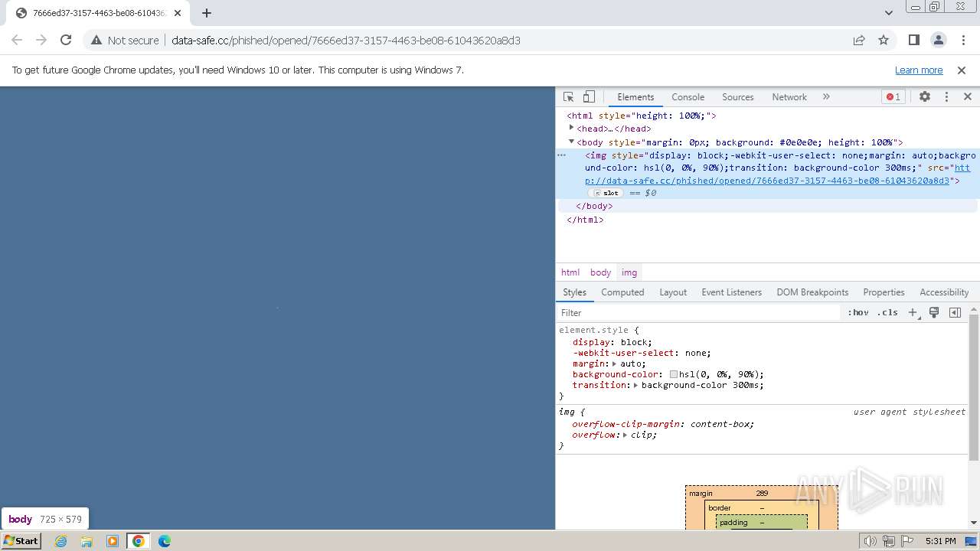
Task: Click the overflow-clip-margin property
Action: (x=626, y=424)
